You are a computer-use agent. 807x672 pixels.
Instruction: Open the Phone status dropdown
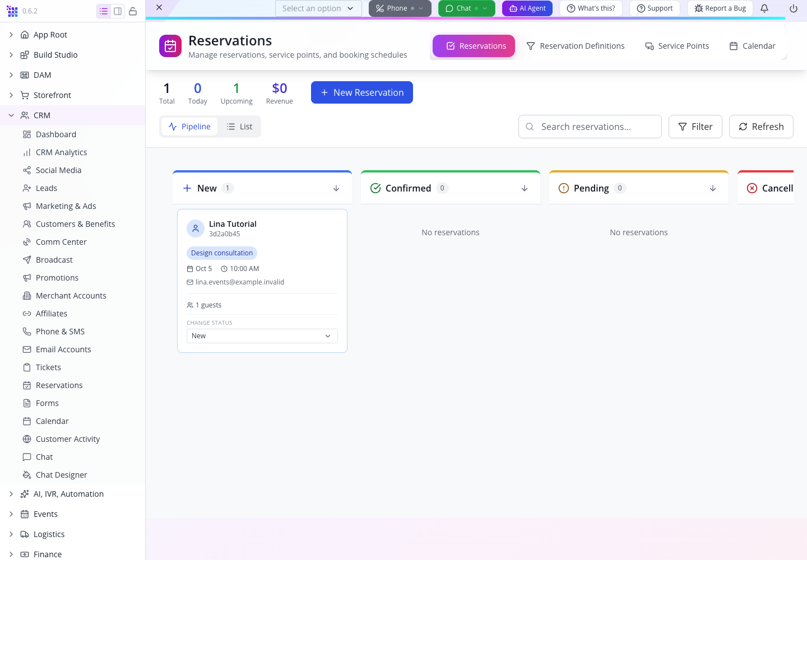[x=400, y=8]
